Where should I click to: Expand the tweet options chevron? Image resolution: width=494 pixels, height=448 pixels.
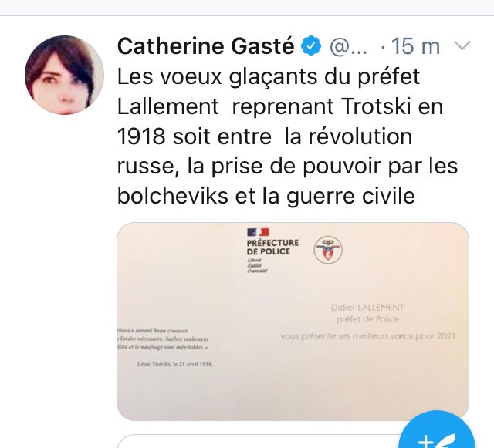click(x=462, y=45)
